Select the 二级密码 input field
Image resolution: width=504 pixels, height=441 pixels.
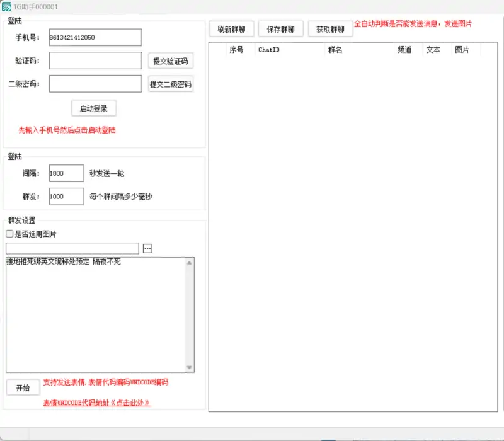95,84
